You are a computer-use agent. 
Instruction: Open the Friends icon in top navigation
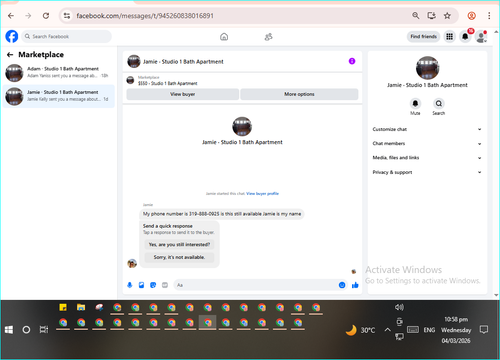(x=269, y=37)
